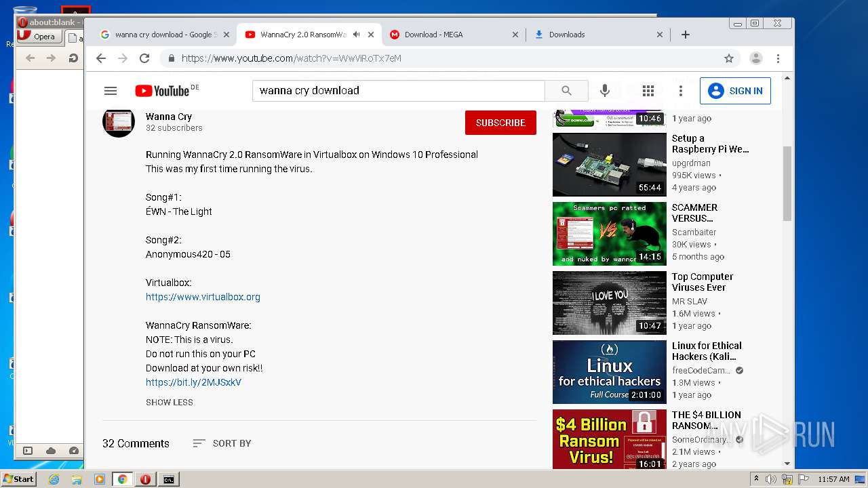868x488 pixels.
Task: View site info via padlock icon
Action: (171, 58)
